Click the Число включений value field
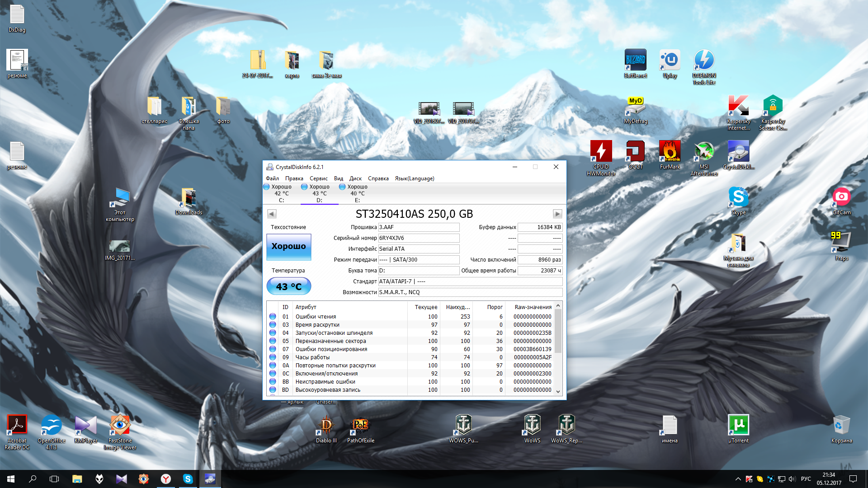Image resolution: width=868 pixels, height=488 pixels. point(540,260)
